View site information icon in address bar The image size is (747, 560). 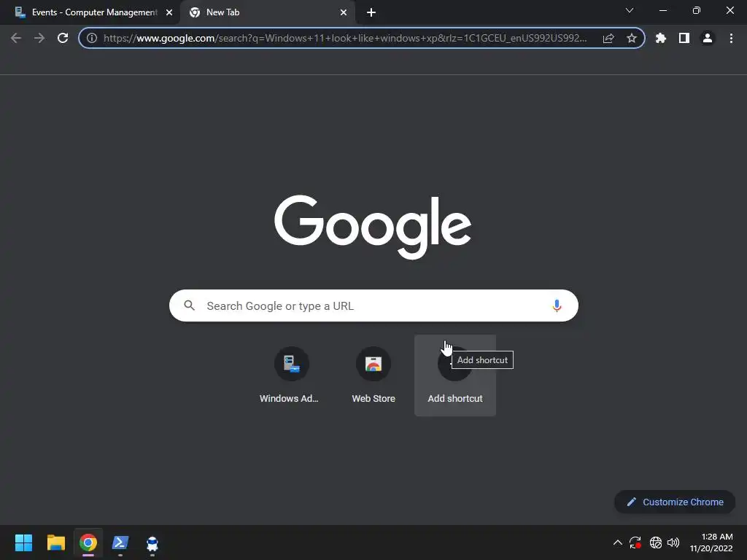(x=92, y=38)
